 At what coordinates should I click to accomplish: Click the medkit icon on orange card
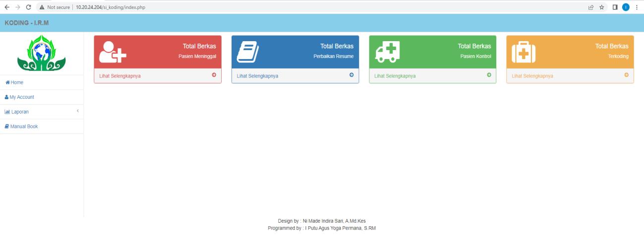[524, 52]
